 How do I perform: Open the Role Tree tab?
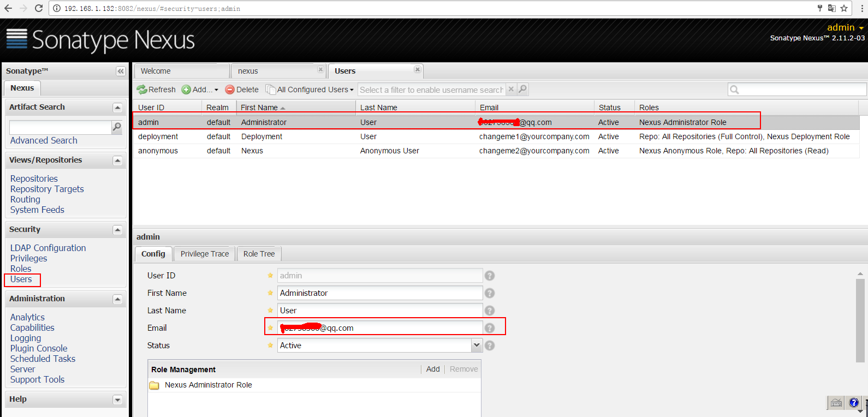(259, 254)
